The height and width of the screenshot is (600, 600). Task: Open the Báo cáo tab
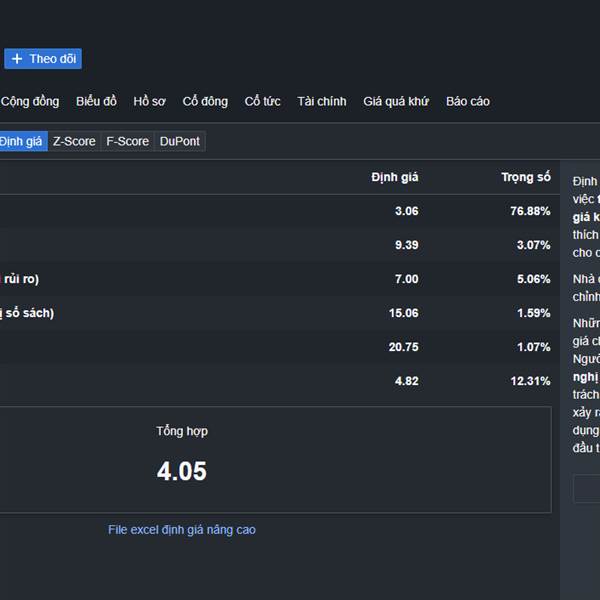468,101
